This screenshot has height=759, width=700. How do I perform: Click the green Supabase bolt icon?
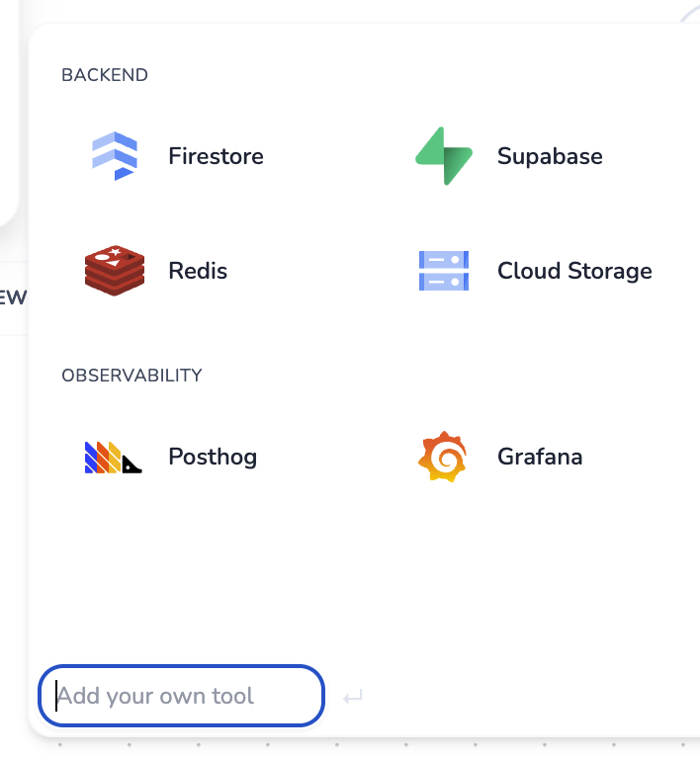pos(444,156)
